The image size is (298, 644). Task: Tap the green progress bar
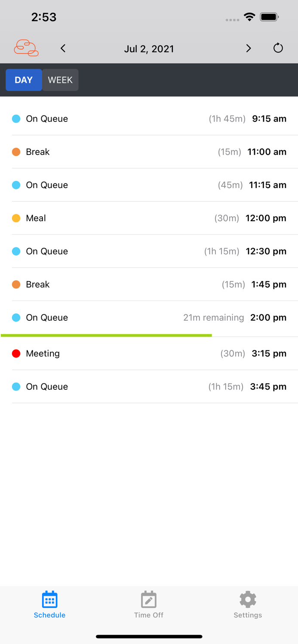106,334
